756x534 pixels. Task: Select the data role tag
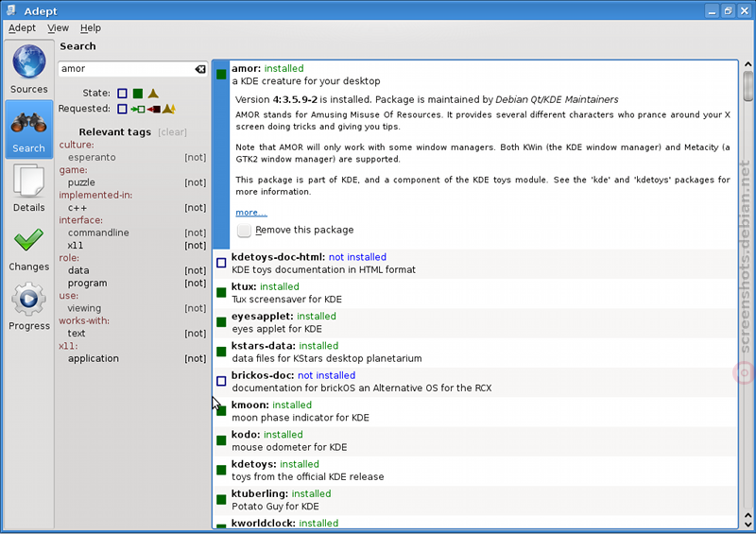point(78,270)
